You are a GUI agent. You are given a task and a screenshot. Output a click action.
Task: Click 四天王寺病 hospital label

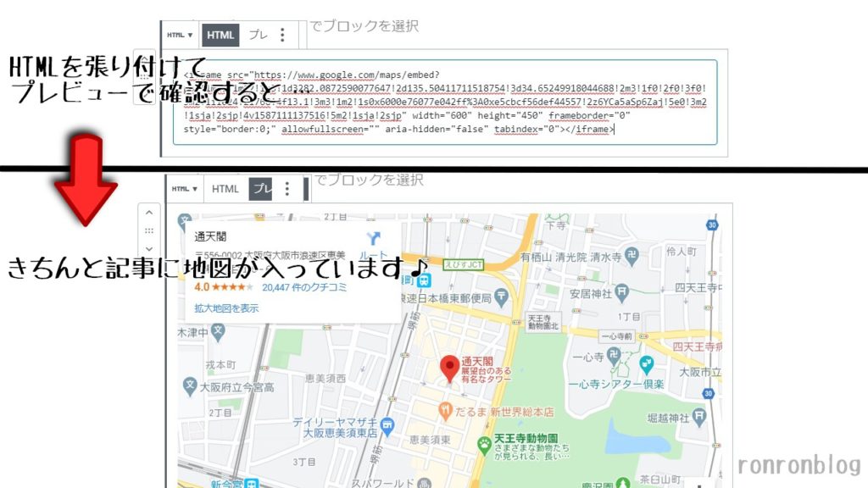pyautogui.click(x=697, y=347)
